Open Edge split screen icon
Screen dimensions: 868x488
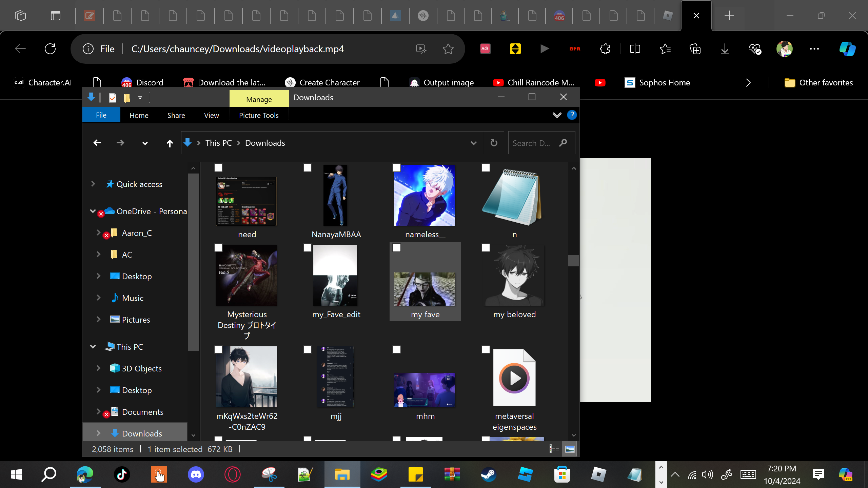pyautogui.click(x=635, y=49)
